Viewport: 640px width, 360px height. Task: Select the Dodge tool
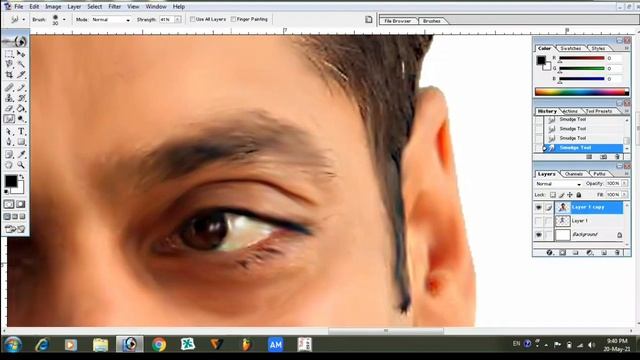click(21, 119)
